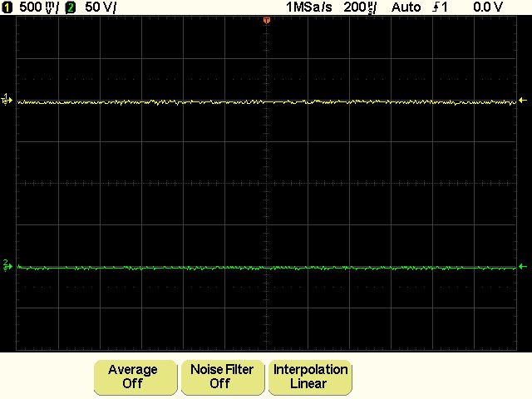Image resolution: width=532 pixels, height=399 pixels.
Task: Click the 200 µs/ timebase readout
Action: (360, 7)
